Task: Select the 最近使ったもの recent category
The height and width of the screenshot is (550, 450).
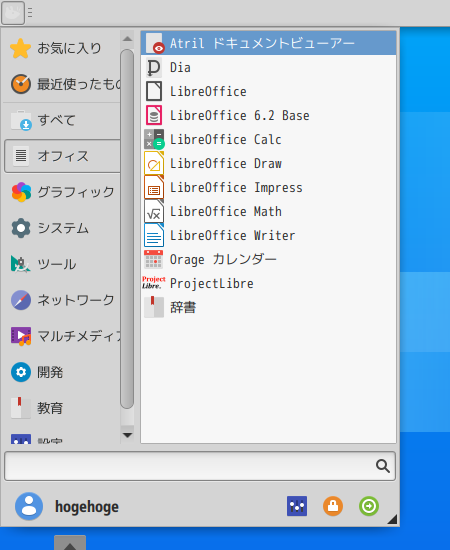Action: pyautogui.click(x=62, y=84)
